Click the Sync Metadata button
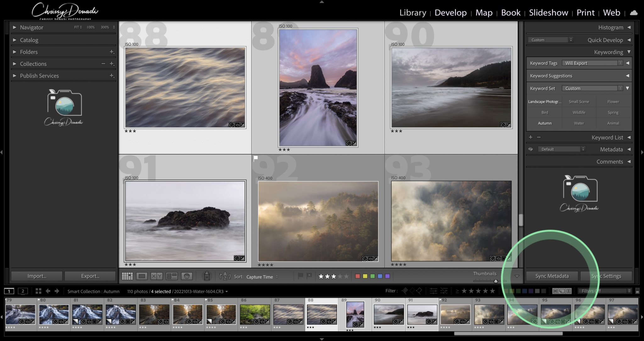Viewport: 644px width, 341px height. [552, 276]
